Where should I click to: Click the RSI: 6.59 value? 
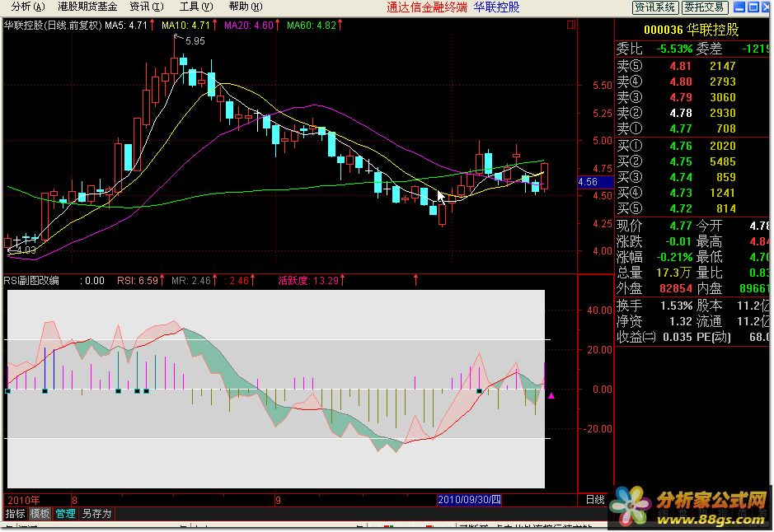click(137, 281)
